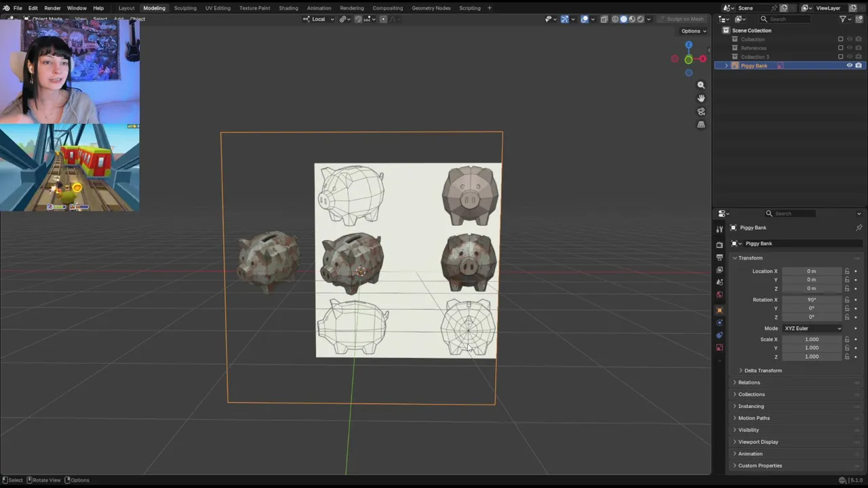868x488 pixels.
Task: Toggle snapping magnet in header
Action: pos(359,19)
